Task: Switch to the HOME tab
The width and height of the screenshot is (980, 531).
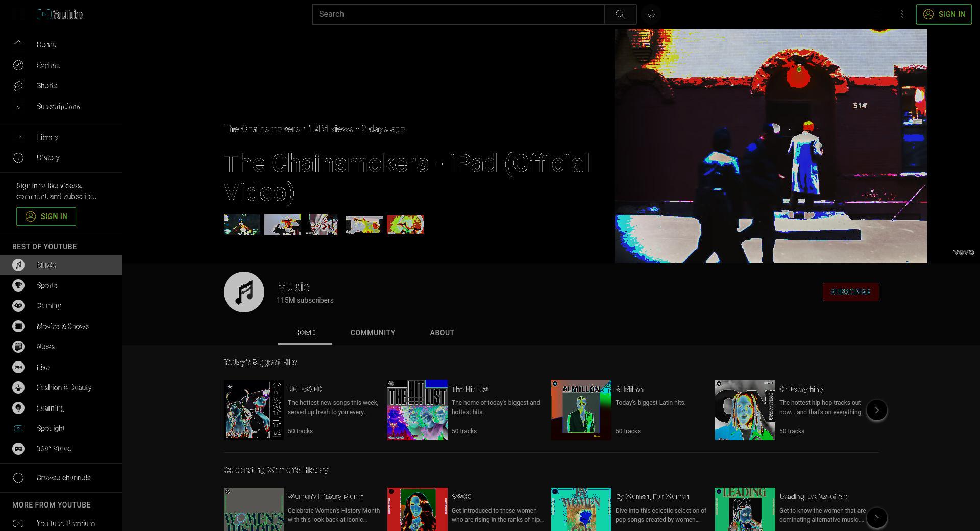Action: (x=305, y=333)
